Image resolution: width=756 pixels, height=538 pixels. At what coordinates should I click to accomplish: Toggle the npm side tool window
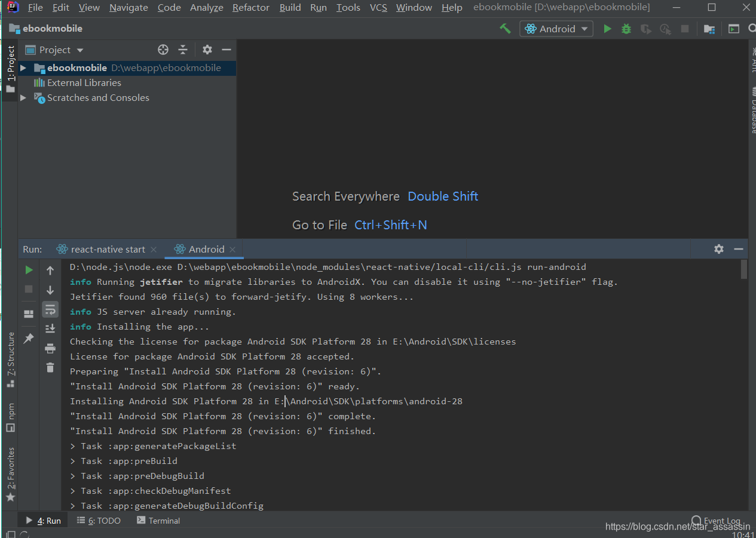tap(10, 417)
